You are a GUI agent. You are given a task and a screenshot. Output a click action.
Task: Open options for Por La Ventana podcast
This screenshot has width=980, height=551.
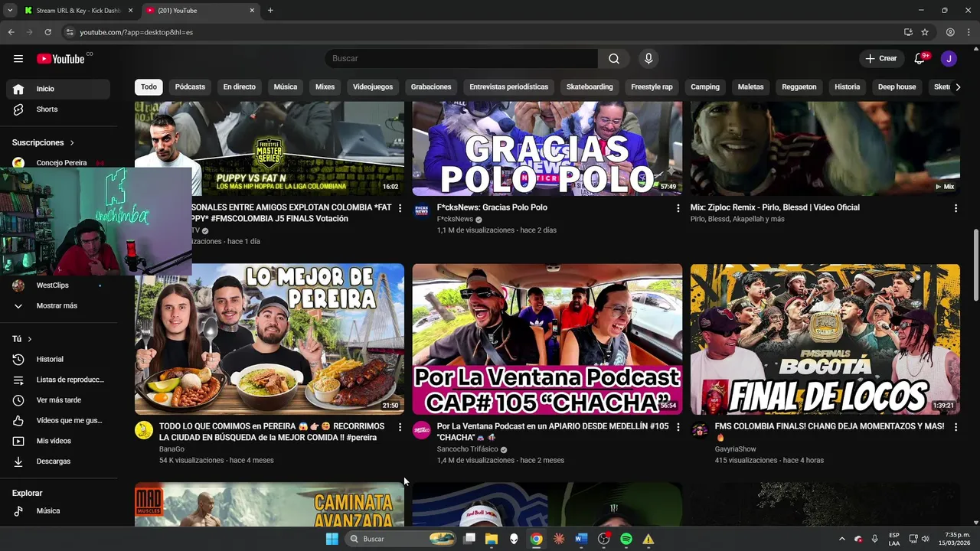678,427
